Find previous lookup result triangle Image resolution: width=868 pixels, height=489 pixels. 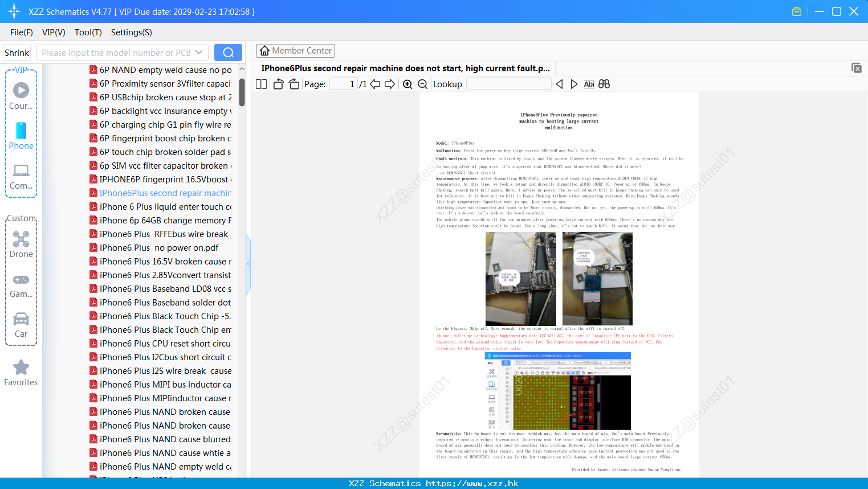pos(559,84)
